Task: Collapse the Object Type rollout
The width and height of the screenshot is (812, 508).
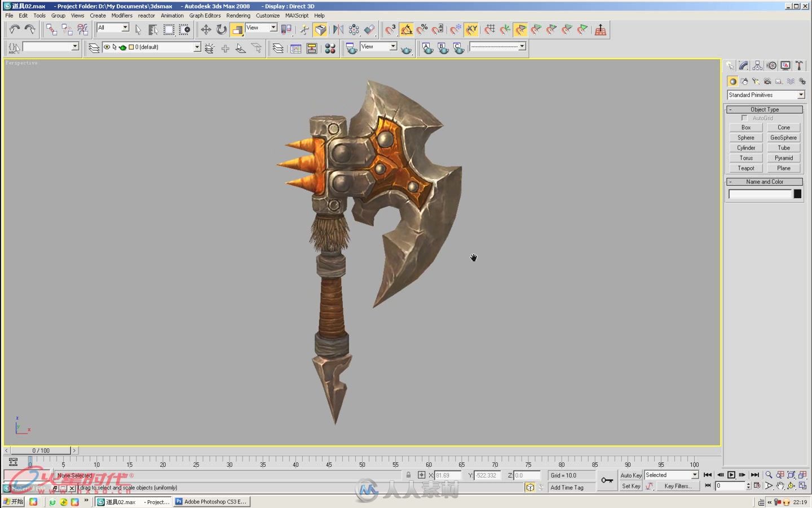Action: pyautogui.click(x=765, y=110)
